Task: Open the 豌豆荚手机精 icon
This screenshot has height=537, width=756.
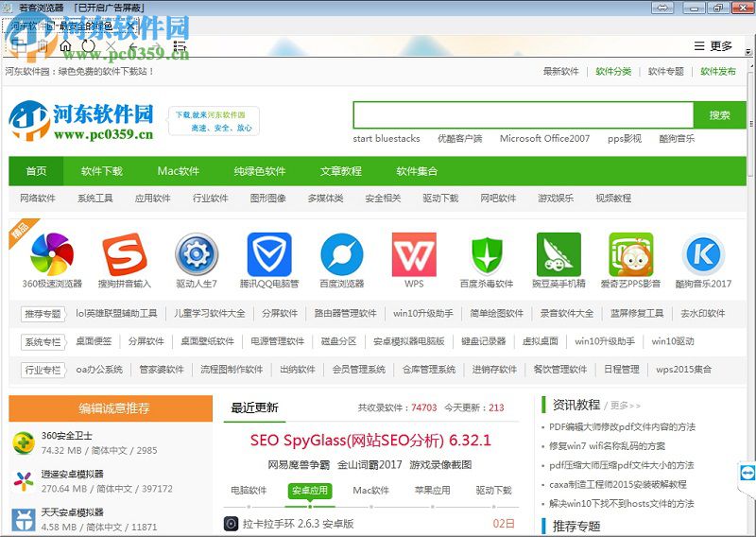Action: pos(558,254)
